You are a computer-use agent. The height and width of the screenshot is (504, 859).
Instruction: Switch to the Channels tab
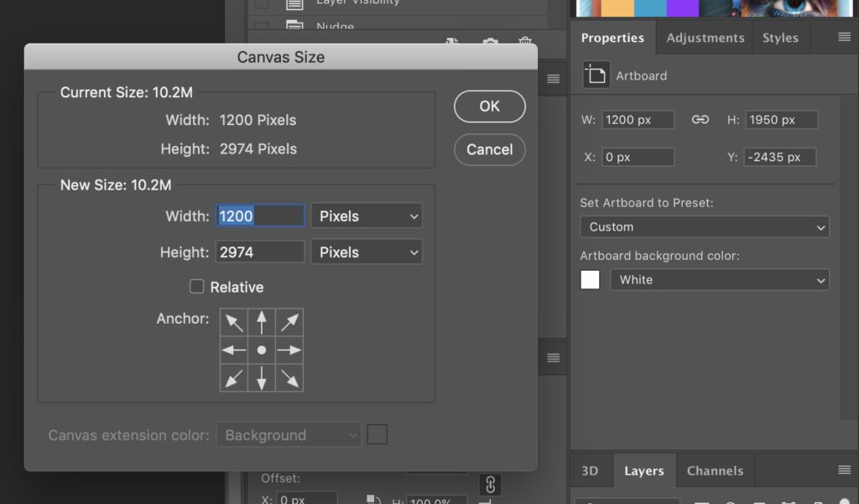click(715, 470)
